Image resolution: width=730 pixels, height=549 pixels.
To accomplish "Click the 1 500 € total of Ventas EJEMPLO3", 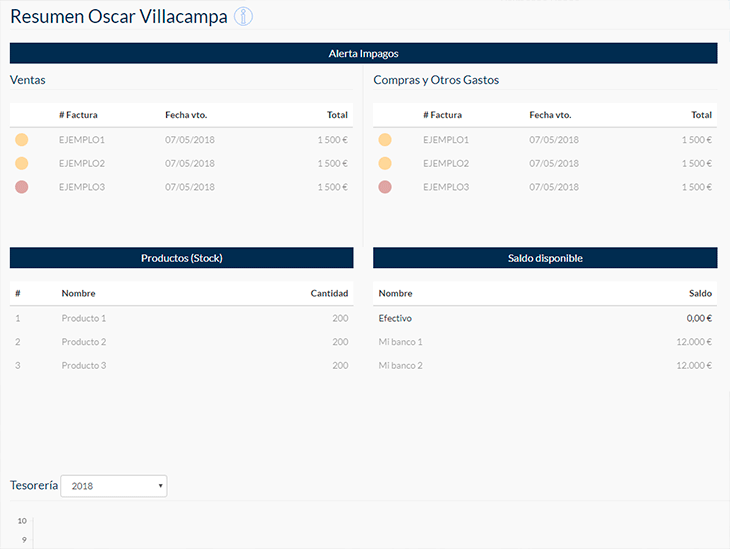I will (x=332, y=187).
